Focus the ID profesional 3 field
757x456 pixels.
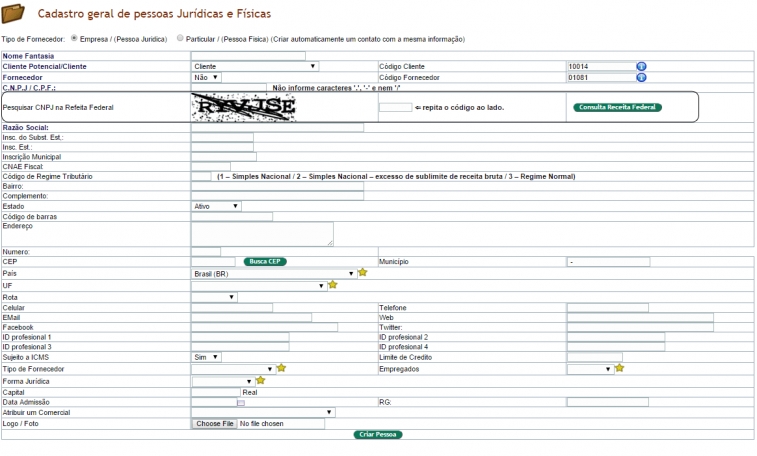pyautogui.click(x=240, y=347)
